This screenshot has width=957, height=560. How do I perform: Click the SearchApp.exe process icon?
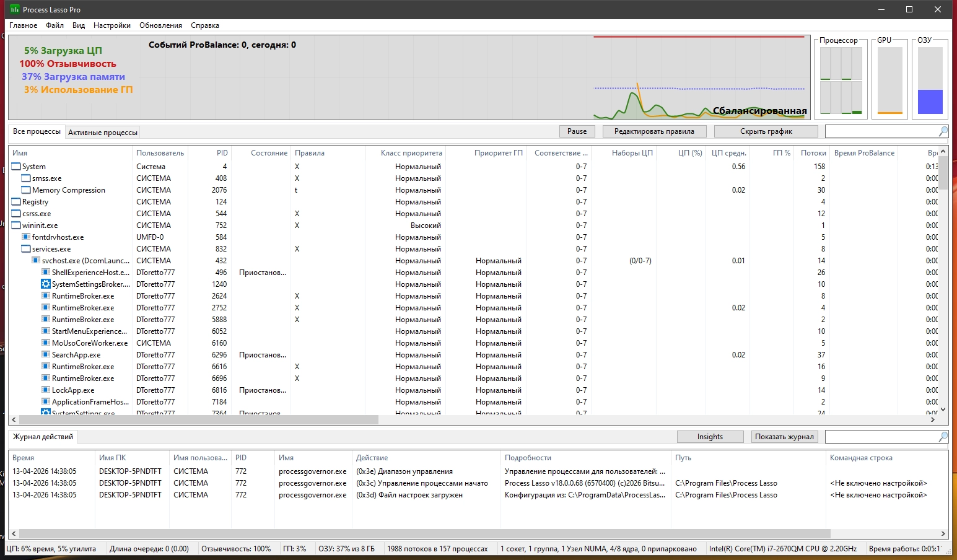pos(46,355)
